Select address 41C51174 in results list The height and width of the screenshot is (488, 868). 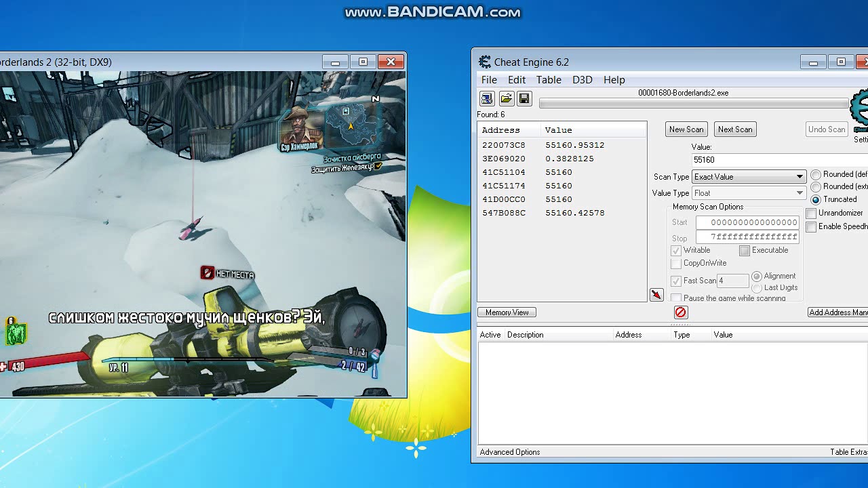click(504, 186)
